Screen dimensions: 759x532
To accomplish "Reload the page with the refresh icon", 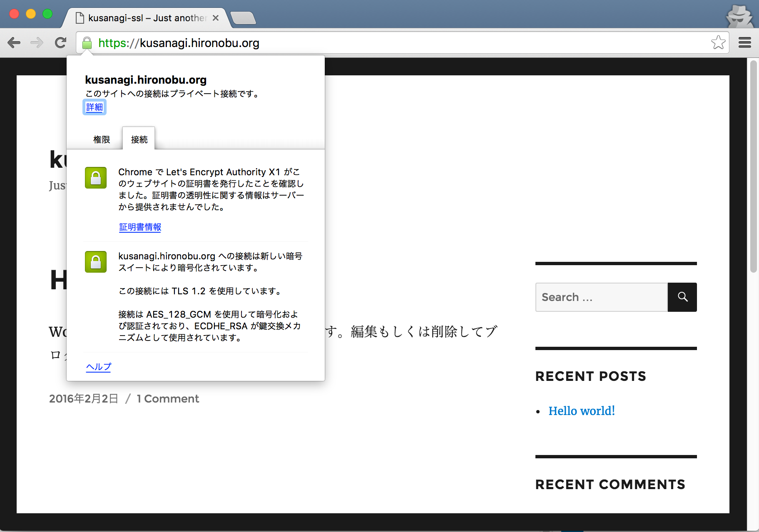I will tap(61, 42).
